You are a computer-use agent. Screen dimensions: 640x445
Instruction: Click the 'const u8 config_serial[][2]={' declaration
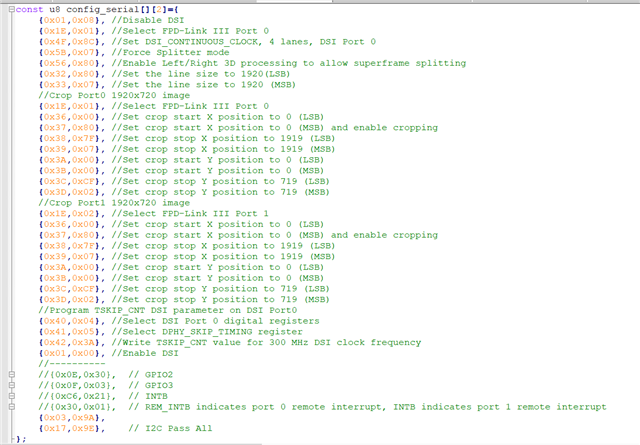(97, 9)
